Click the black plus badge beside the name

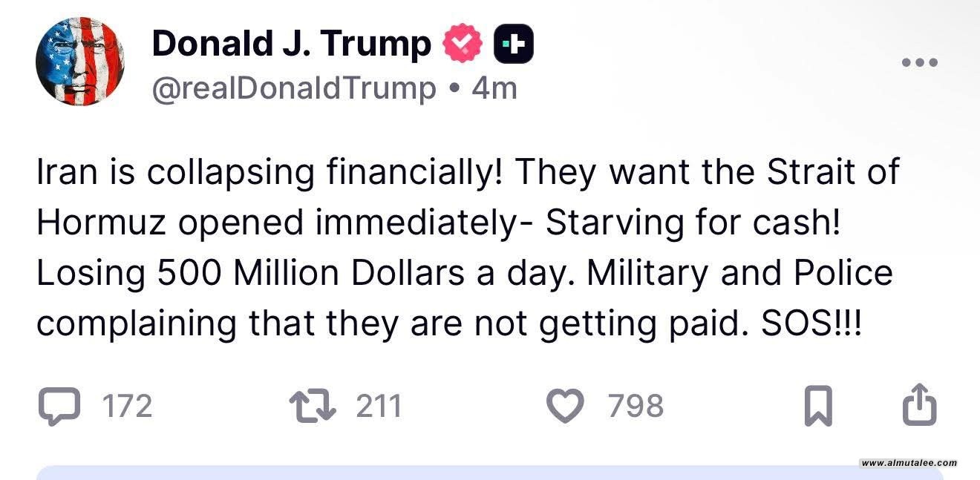coord(514,45)
